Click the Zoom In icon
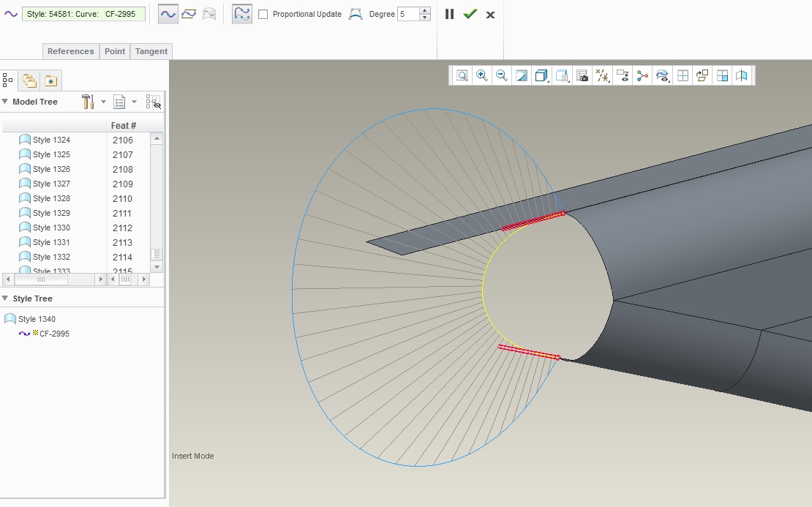The width and height of the screenshot is (812, 507). pyautogui.click(x=481, y=75)
